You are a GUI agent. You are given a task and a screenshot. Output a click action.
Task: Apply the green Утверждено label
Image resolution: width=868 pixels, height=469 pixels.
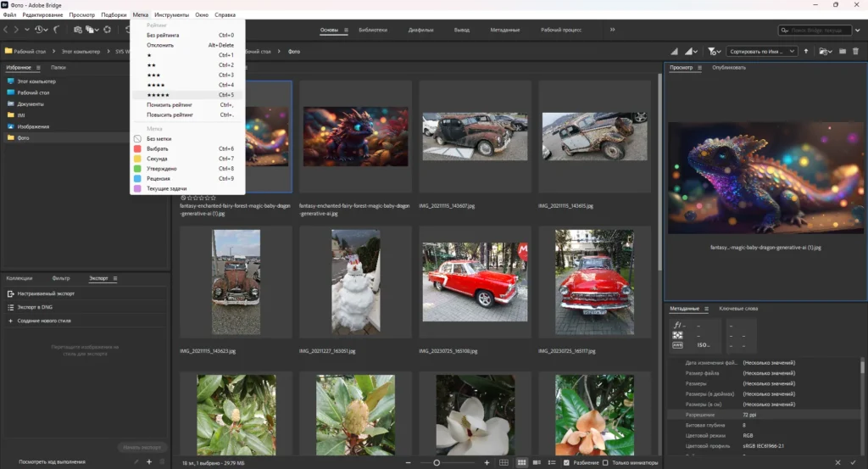(x=187, y=168)
